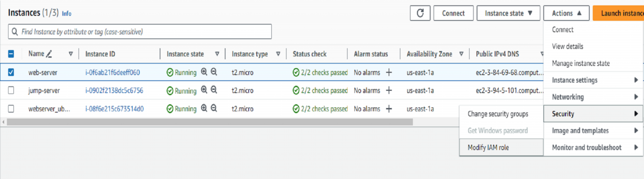Toggle the select-all header checkbox
This screenshot has width=644, height=179.
pos(11,54)
